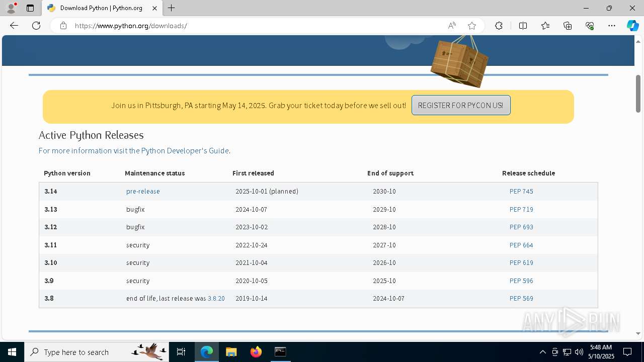This screenshot has height=362, width=644.
Task: Open PEP 664 release schedule
Action: 521,245
